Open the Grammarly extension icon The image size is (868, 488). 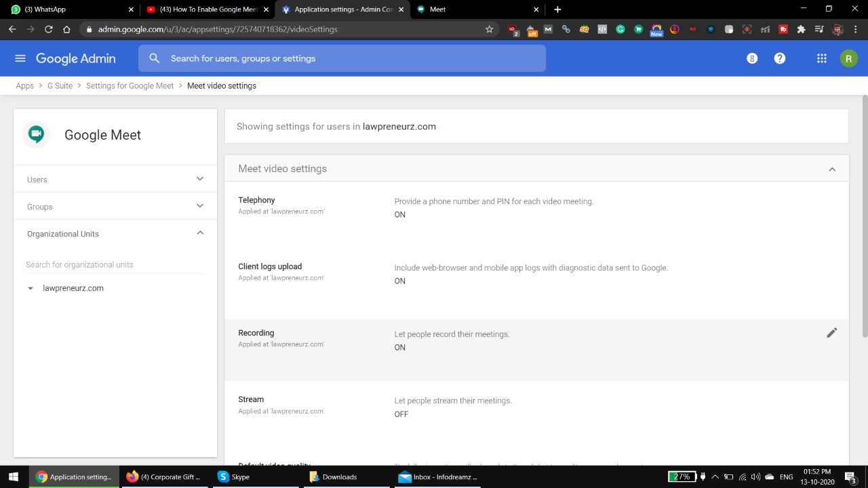tap(620, 29)
